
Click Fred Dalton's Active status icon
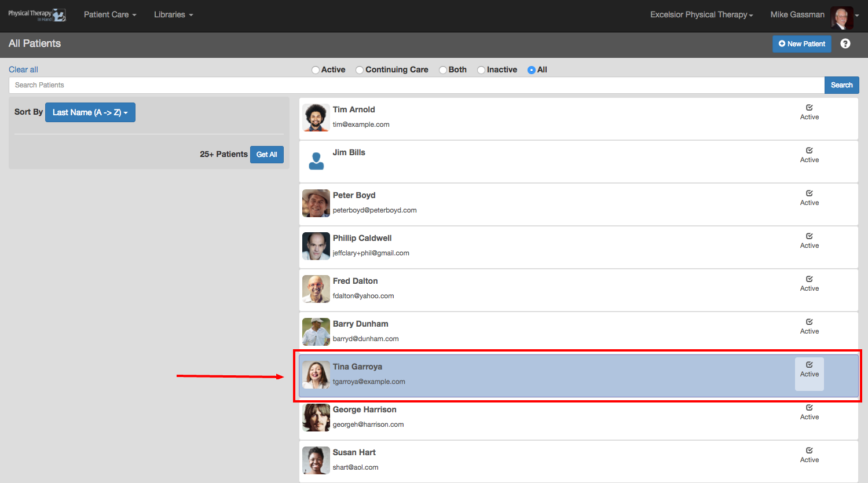[x=809, y=279]
